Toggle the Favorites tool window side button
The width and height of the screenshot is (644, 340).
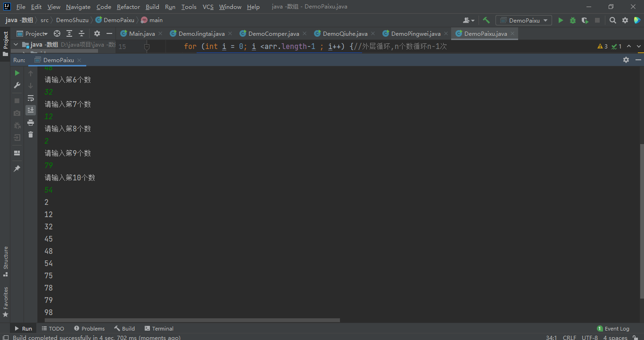(x=5, y=301)
